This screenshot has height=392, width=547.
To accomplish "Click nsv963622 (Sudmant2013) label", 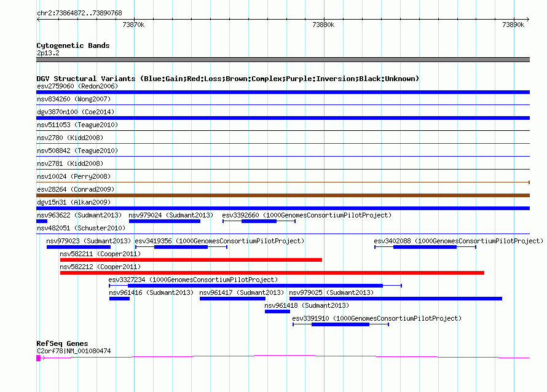I will [x=79, y=215].
